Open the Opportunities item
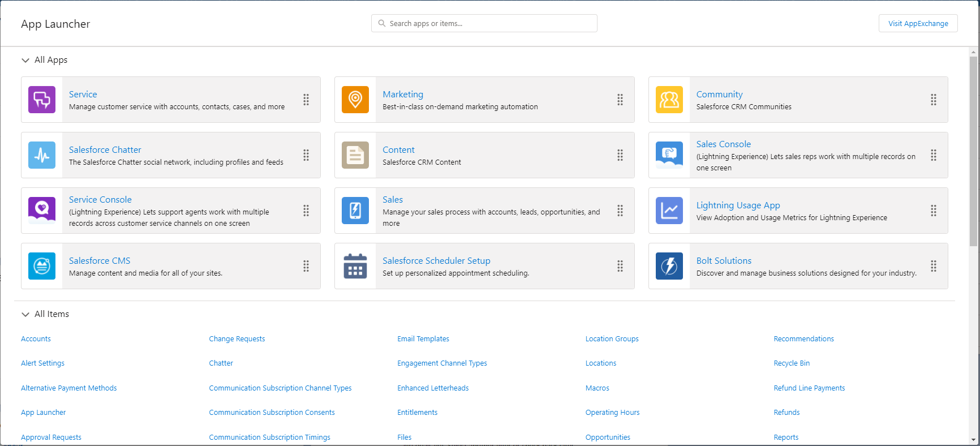980x446 pixels. point(608,438)
